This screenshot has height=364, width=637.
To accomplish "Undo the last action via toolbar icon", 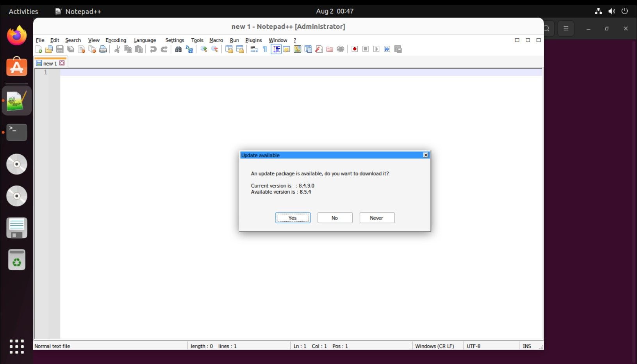I will 153,49.
